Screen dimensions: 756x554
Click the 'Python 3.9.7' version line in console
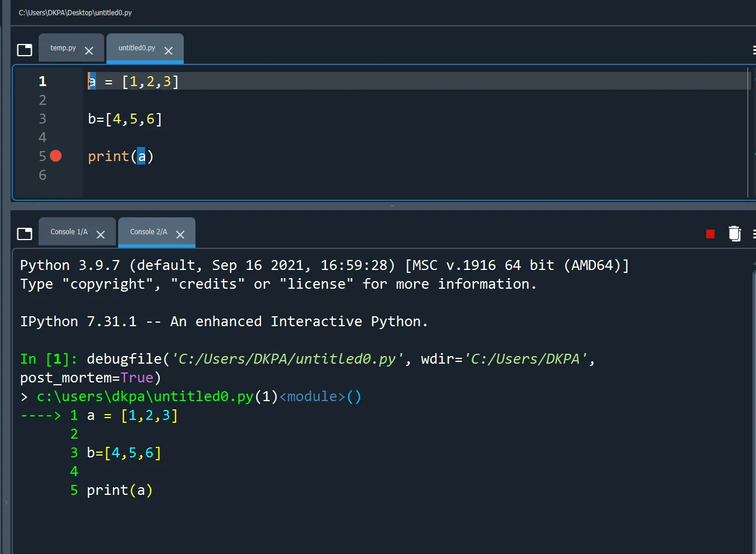[x=325, y=265]
